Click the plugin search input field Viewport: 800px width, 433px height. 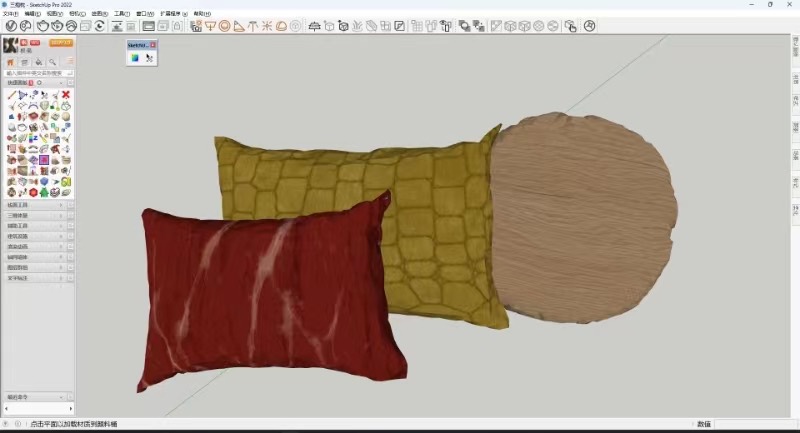pos(35,73)
